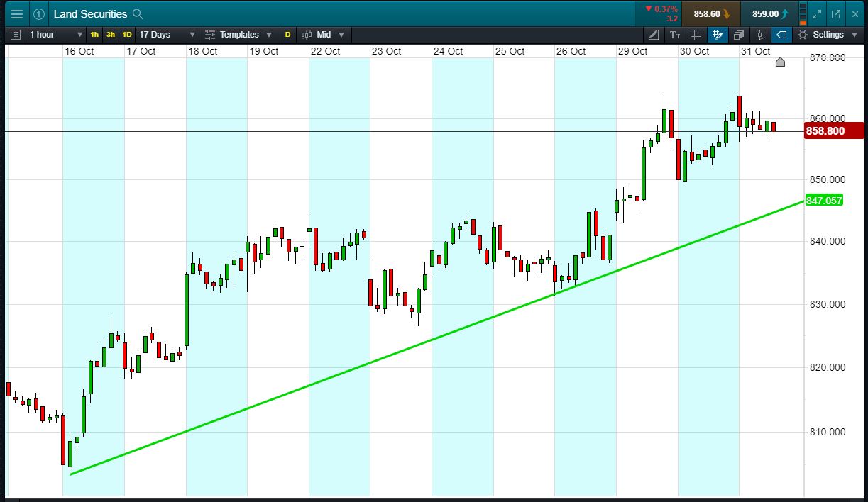Click the drawing tools triangle icon
Image resolution: width=868 pixels, height=502 pixels.
click(654, 34)
